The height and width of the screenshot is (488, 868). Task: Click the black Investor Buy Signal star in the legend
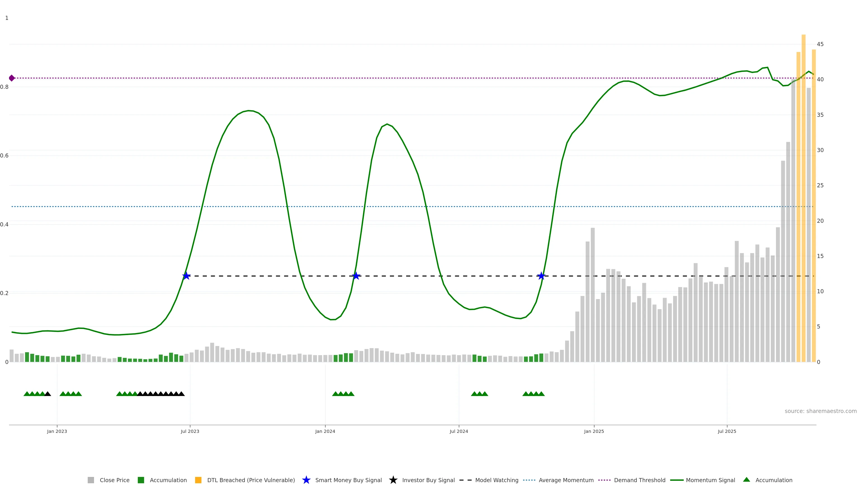coord(393,480)
